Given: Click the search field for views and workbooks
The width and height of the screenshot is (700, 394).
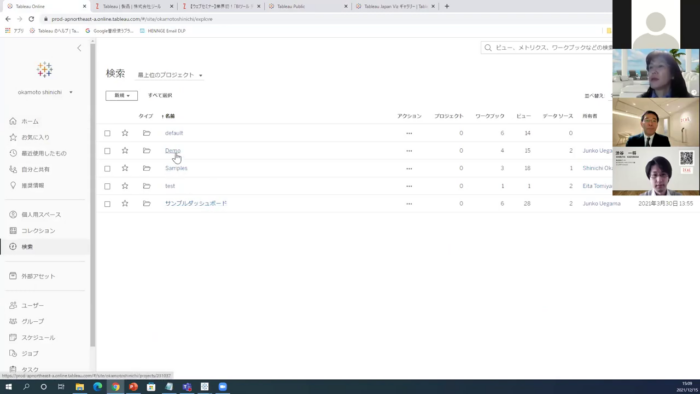Looking at the screenshot, I should (547, 47).
